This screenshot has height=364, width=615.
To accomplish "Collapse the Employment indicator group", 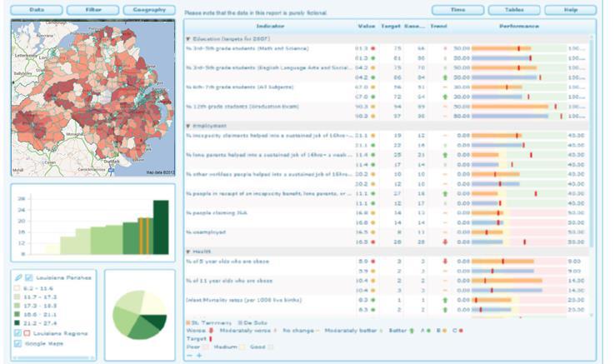I will (187, 126).
